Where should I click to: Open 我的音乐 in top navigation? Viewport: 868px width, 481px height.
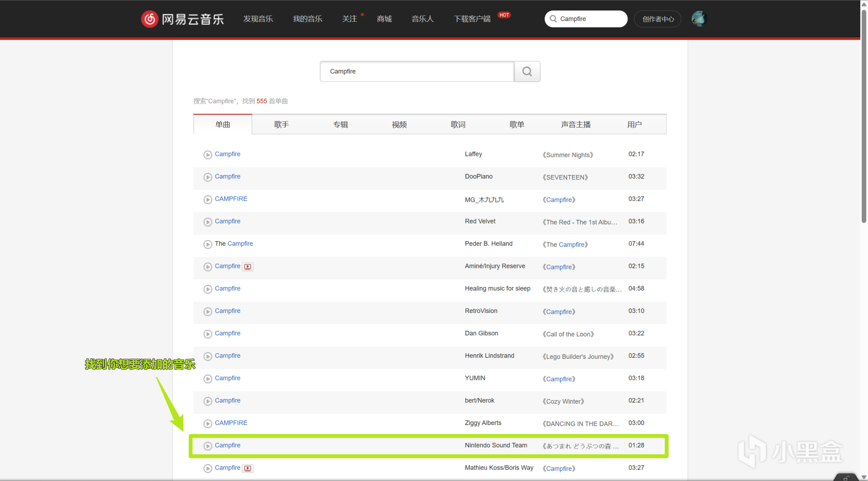click(307, 19)
